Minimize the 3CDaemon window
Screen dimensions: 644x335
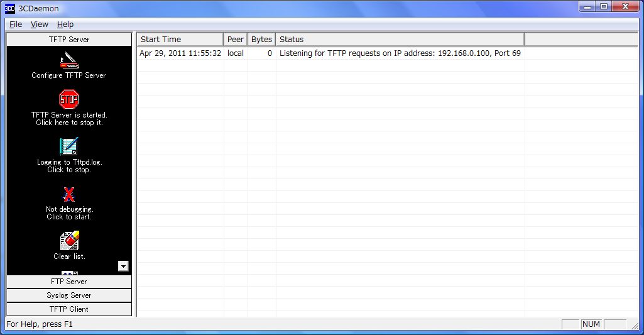click(587, 6)
